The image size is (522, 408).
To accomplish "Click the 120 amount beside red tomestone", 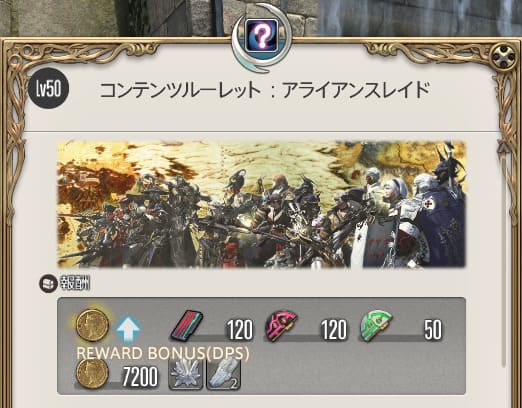I will (240, 330).
